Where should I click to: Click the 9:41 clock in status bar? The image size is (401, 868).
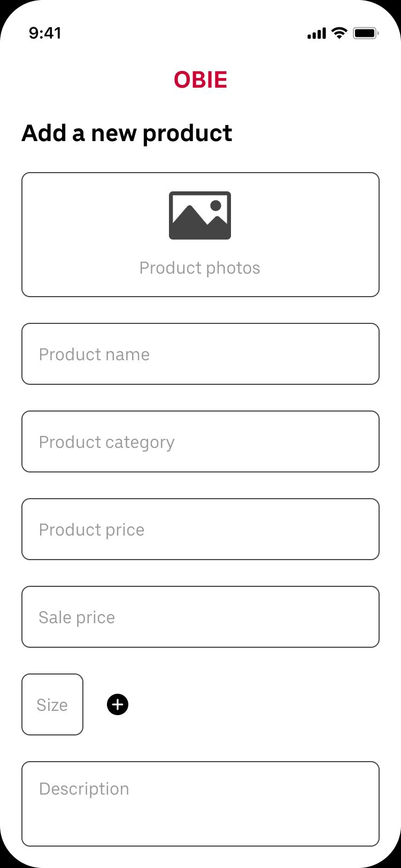45,33
